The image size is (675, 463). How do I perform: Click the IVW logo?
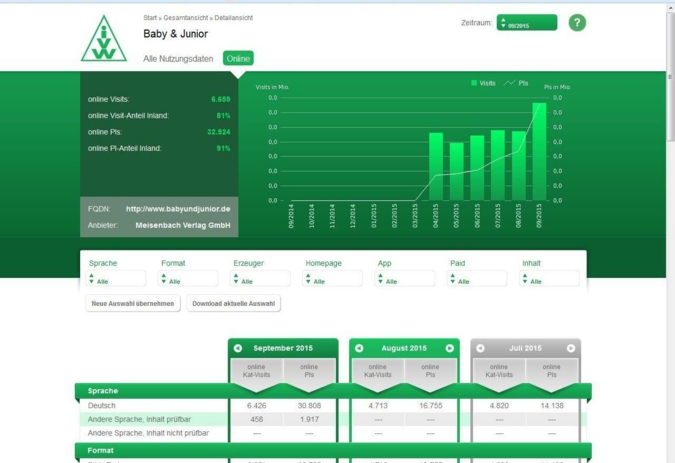[105, 39]
